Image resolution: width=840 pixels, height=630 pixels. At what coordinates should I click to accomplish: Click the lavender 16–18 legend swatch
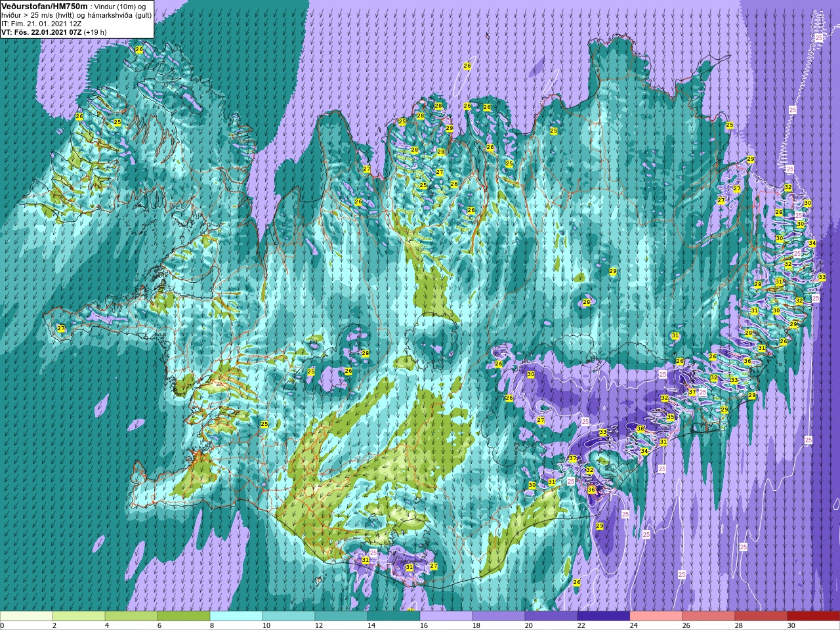[446, 616]
